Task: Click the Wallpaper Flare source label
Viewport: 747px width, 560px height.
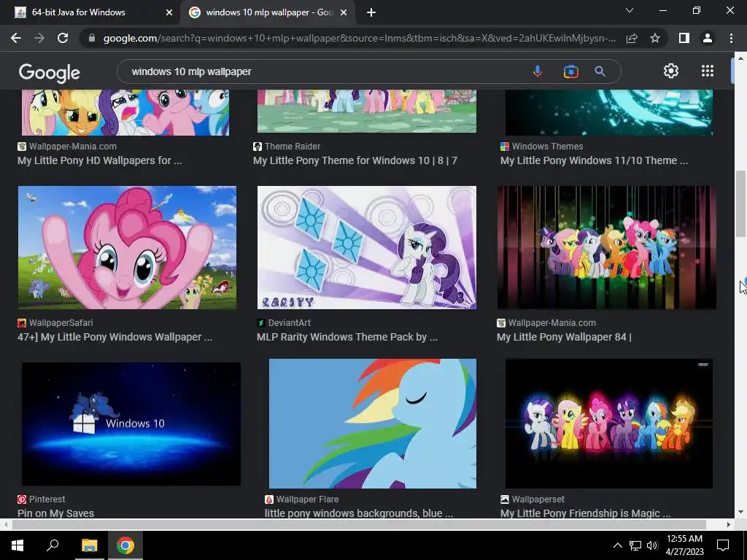Action: coord(307,499)
